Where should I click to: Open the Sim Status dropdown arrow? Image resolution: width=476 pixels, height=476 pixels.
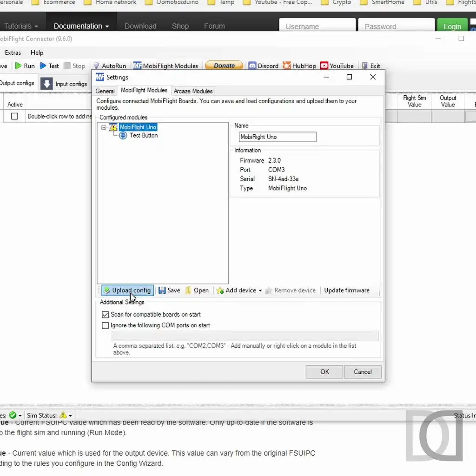coord(71,416)
